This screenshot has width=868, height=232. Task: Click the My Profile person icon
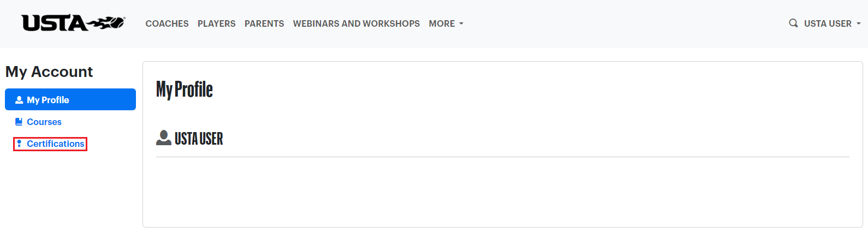click(19, 100)
